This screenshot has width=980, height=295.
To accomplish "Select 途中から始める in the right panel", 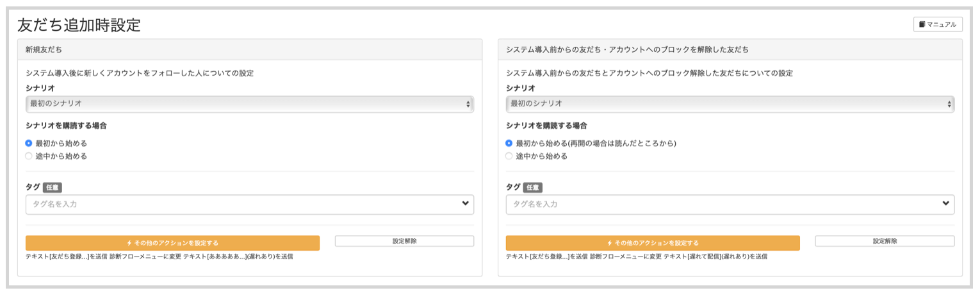I will coord(509,156).
